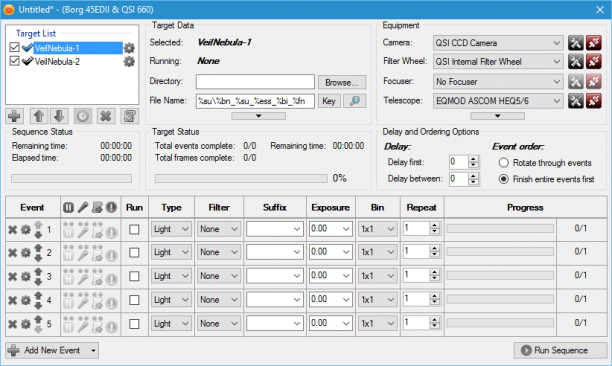Delete event 1 with X icon
This screenshot has width=612, height=366.
tap(12, 230)
